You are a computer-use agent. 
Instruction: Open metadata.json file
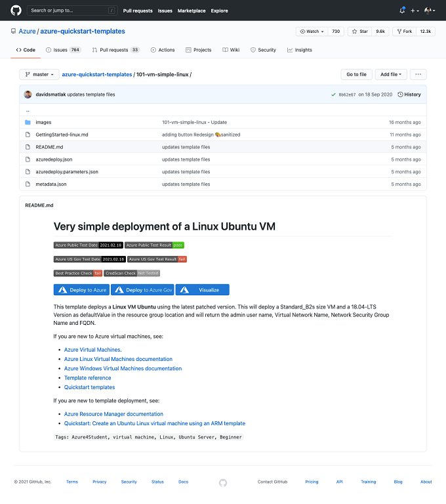[51, 184]
